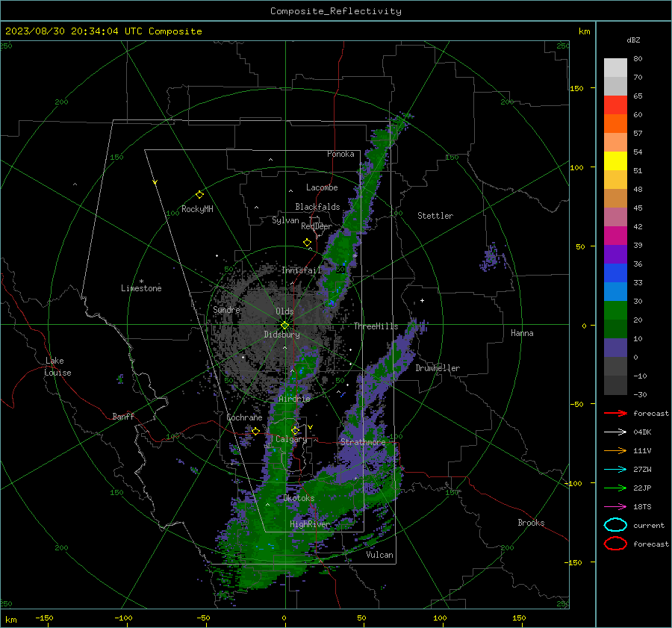Choose the blue 33-36 dBZ swatch
This screenshot has height=628, width=672.
[615, 273]
